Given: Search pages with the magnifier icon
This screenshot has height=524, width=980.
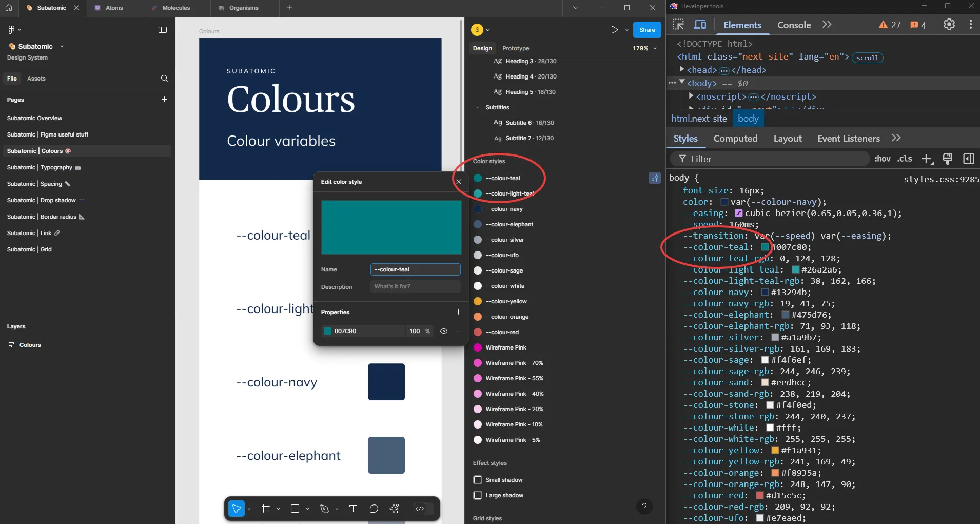Looking at the screenshot, I should pos(164,79).
